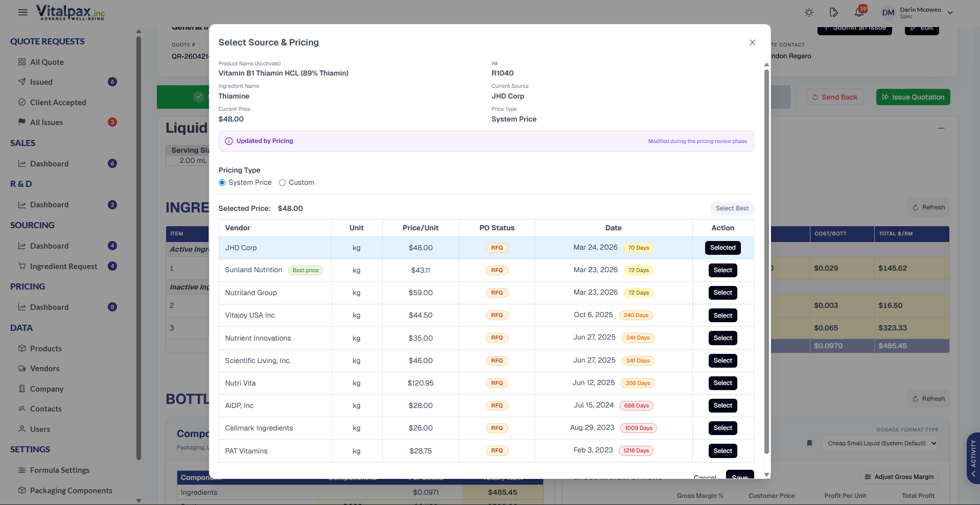This screenshot has width=980, height=505.
Task: Select Nutrient Innovations as source
Action: coord(722,338)
